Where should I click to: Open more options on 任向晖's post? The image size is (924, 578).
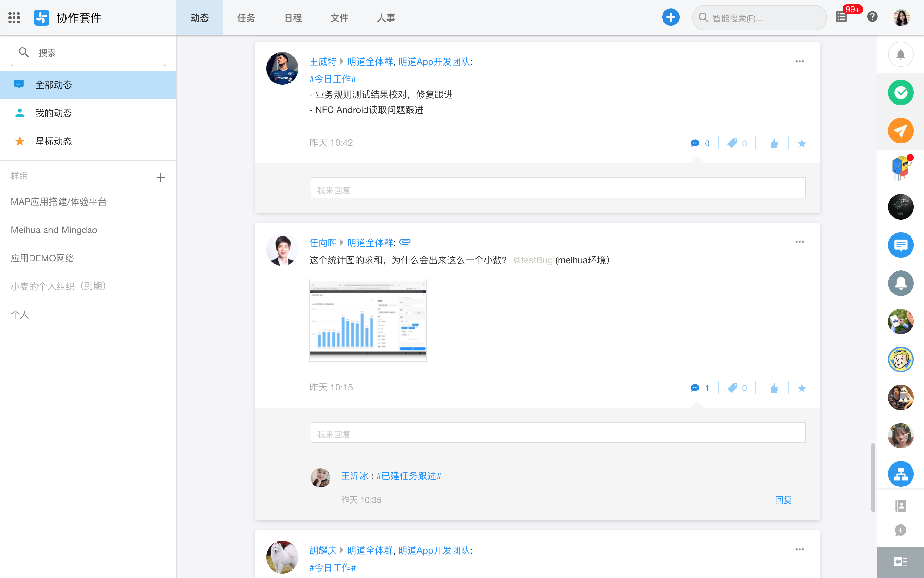(800, 242)
